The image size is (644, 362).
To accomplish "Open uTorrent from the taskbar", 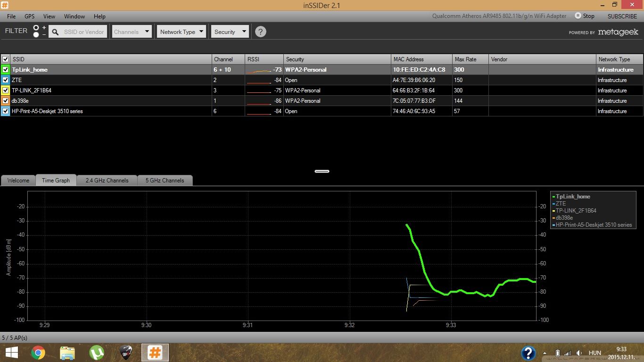I will (97, 353).
